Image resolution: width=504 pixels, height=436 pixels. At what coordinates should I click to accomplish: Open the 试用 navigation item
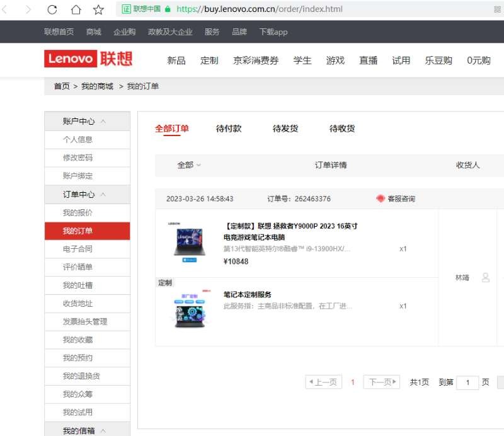click(x=401, y=60)
